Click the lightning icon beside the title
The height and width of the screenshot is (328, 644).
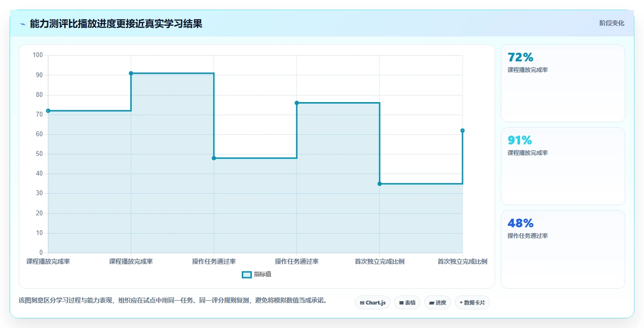coord(23,24)
